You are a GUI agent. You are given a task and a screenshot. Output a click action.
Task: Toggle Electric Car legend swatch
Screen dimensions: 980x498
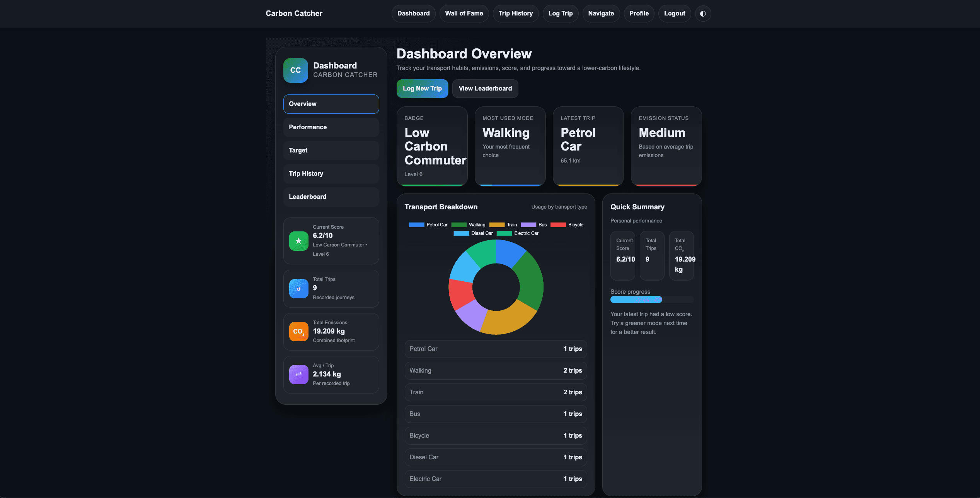coord(504,233)
